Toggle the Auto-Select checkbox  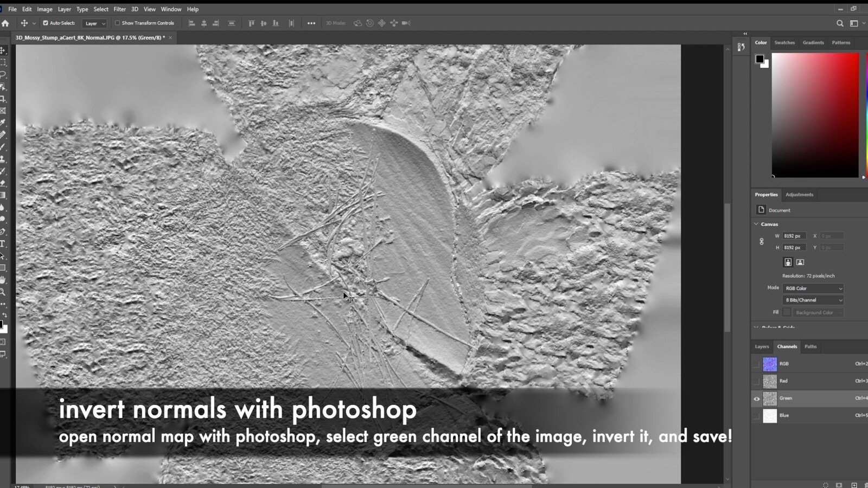[46, 23]
